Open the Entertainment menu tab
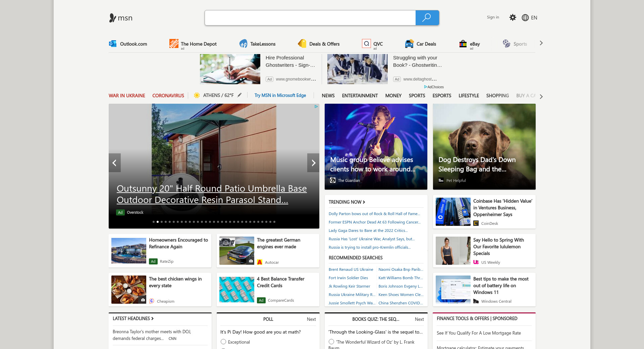The width and height of the screenshot is (644, 349). pos(360,96)
